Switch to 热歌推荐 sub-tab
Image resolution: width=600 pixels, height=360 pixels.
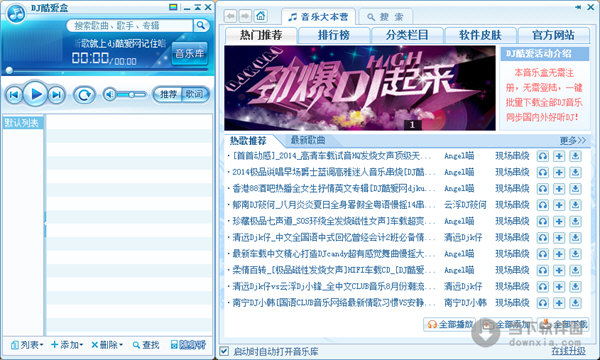(248, 140)
